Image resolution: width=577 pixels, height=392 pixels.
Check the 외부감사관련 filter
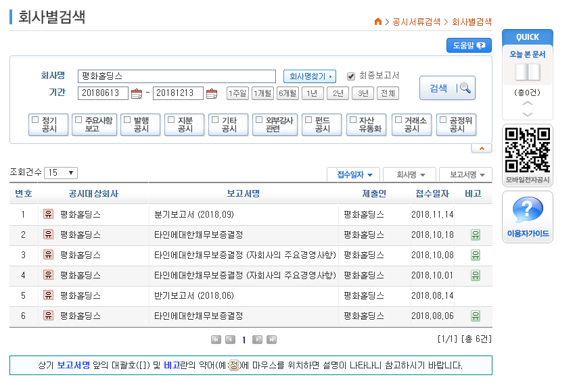coord(259,120)
